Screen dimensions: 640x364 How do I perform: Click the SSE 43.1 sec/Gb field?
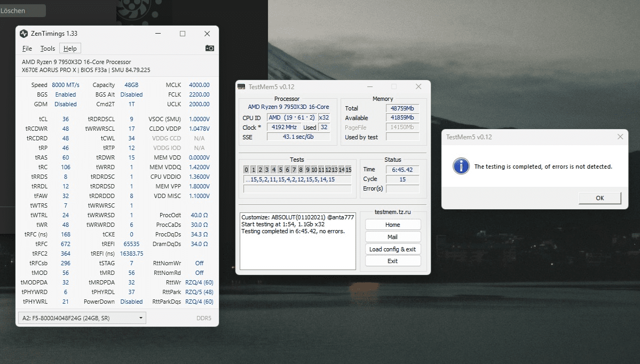click(298, 137)
